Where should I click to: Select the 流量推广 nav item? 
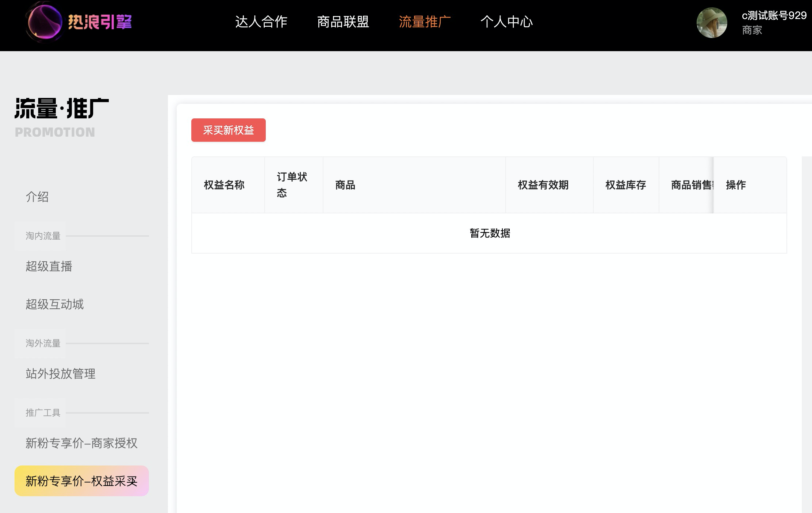(425, 22)
